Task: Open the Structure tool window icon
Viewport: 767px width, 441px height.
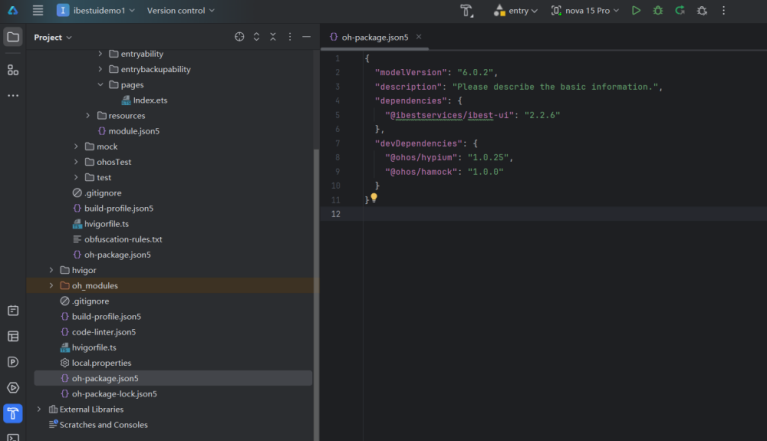Action: click(x=13, y=70)
